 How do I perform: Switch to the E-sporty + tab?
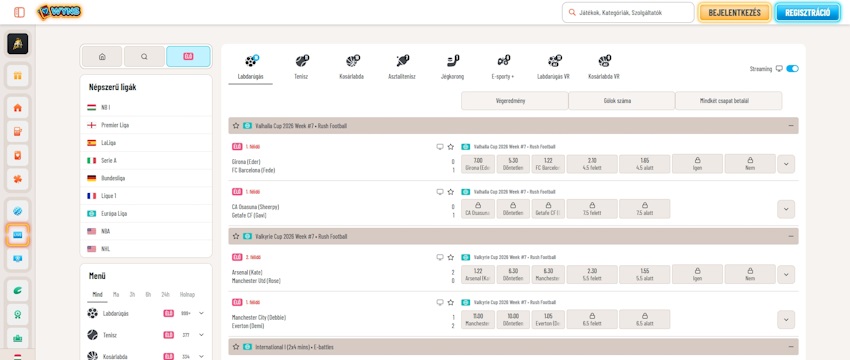[503, 67]
